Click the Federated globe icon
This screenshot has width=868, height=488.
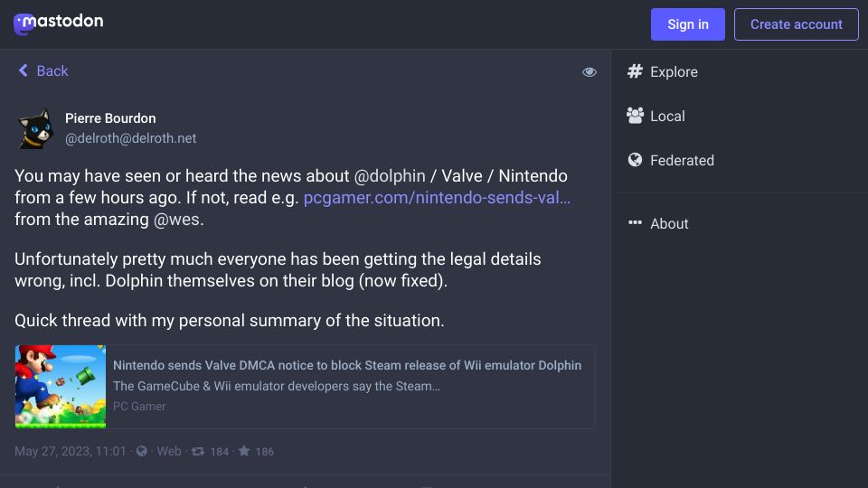(635, 160)
